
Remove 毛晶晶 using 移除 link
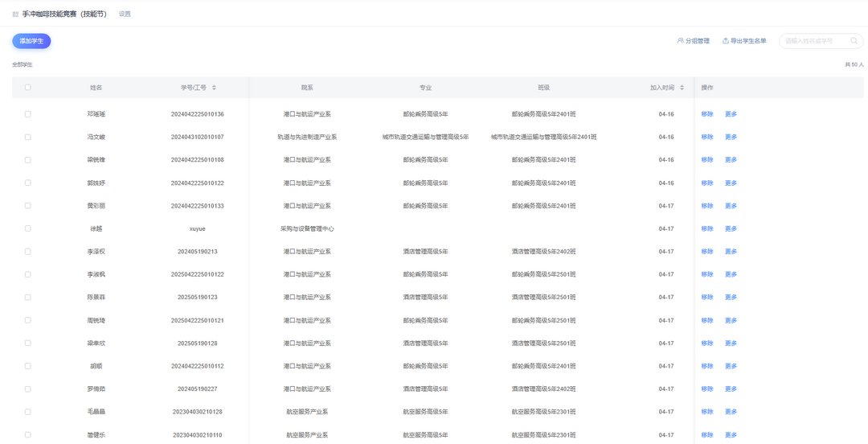point(707,412)
